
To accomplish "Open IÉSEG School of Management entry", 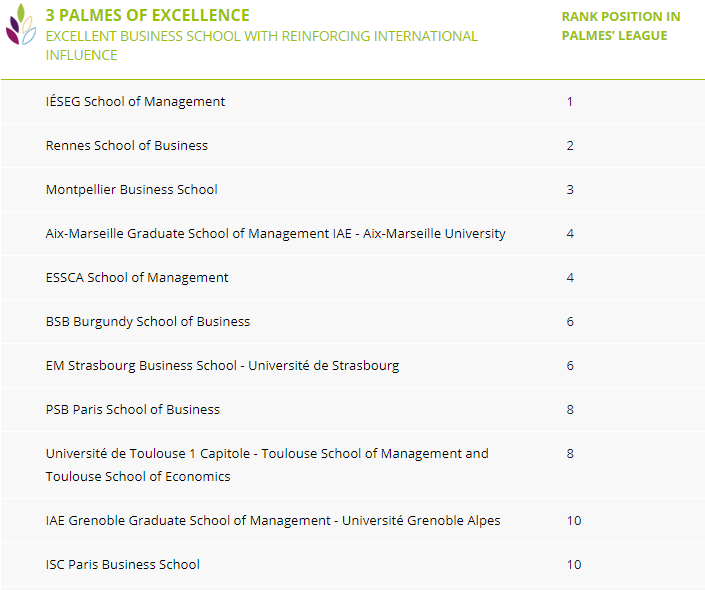I will [x=135, y=101].
